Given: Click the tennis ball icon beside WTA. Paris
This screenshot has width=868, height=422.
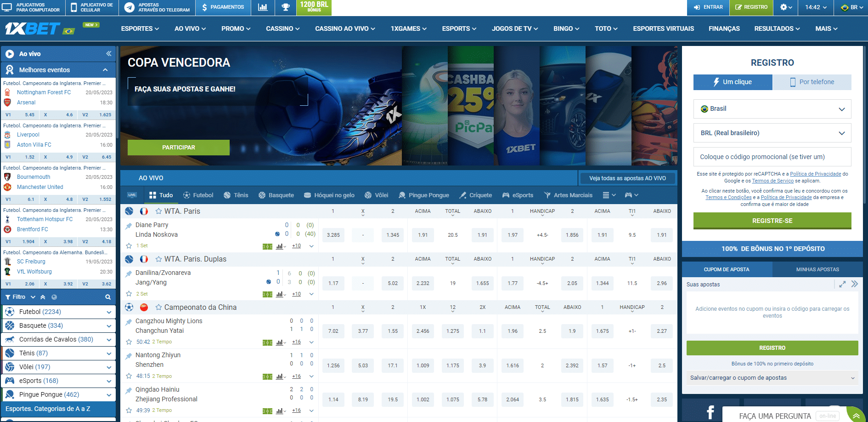Looking at the screenshot, I should [x=130, y=211].
